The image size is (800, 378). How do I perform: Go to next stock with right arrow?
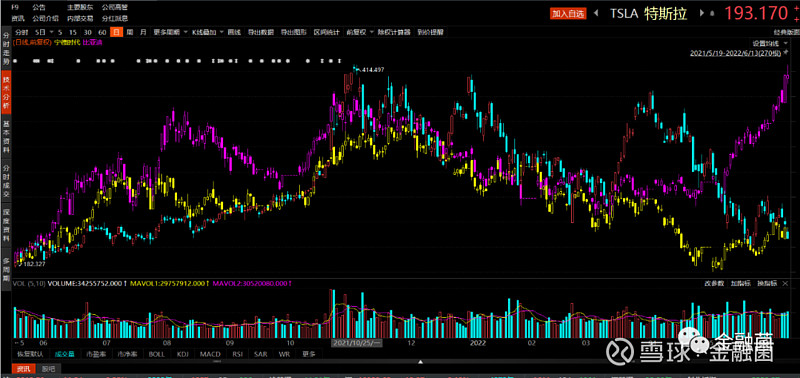(702, 13)
